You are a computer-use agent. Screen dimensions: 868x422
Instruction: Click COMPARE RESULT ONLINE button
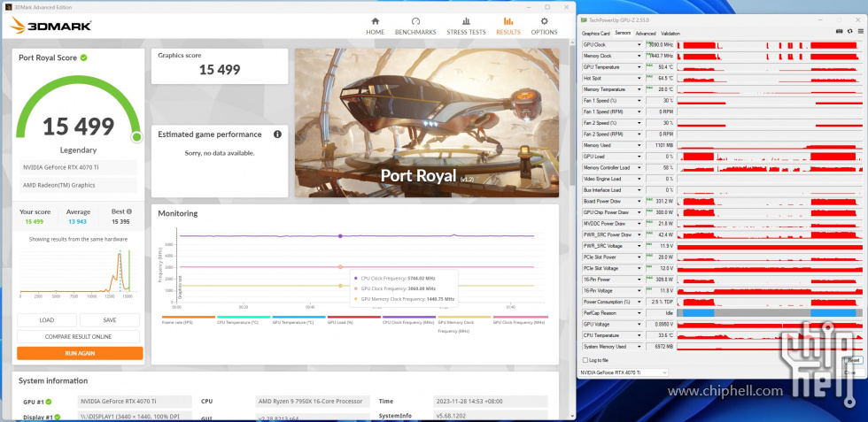(x=78, y=336)
